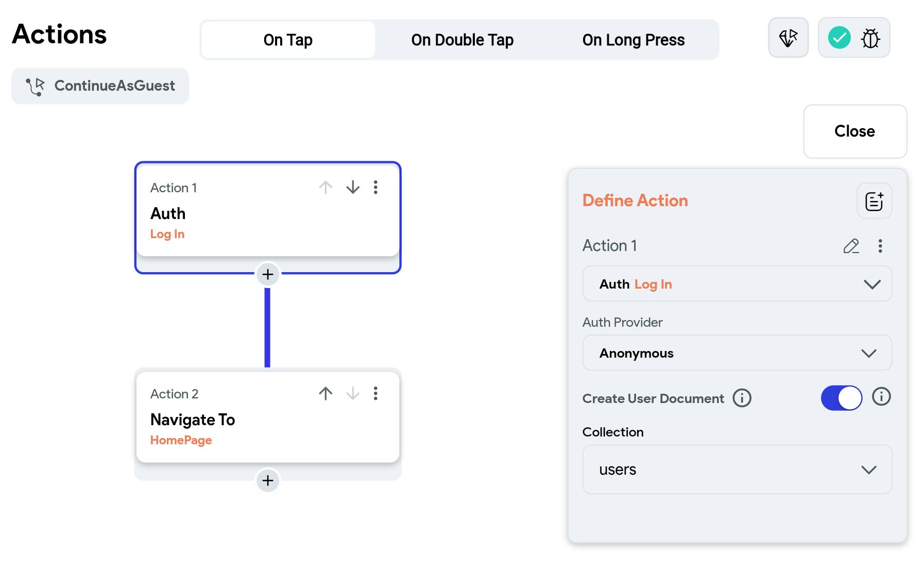Open the three-dot menu on Action 1 card
Image resolution: width=924 pixels, height=570 pixels.
[x=375, y=187]
